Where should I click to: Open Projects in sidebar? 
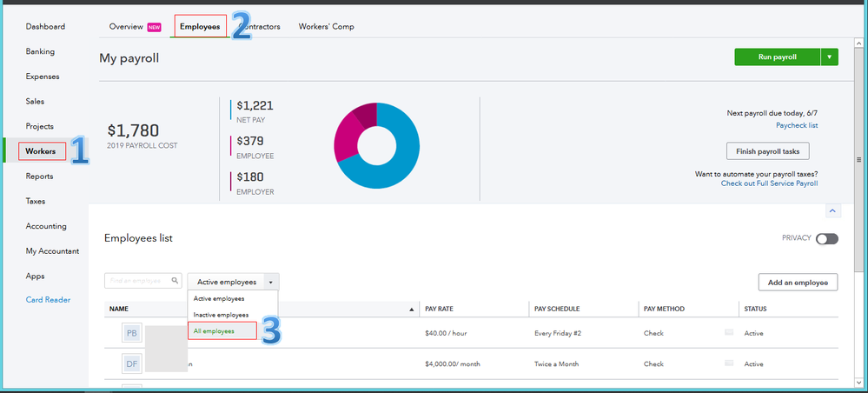(39, 126)
